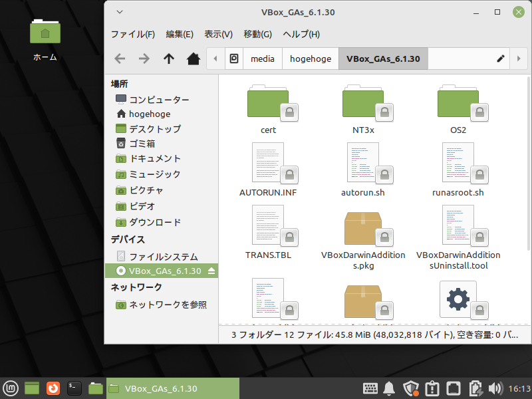Select the VBox_GAs_6.1.30 path segment
Viewport: 532px width, 399px height.
coord(384,59)
